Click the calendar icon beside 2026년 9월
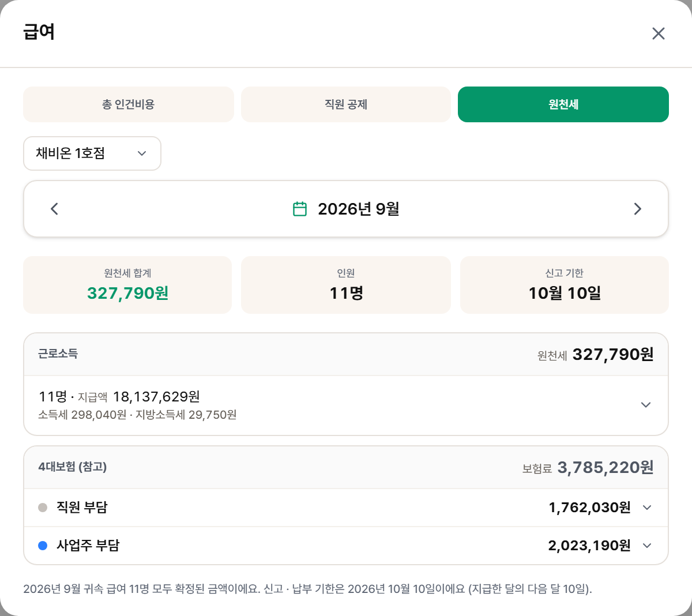 pyautogui.click(x=300, y=209)
